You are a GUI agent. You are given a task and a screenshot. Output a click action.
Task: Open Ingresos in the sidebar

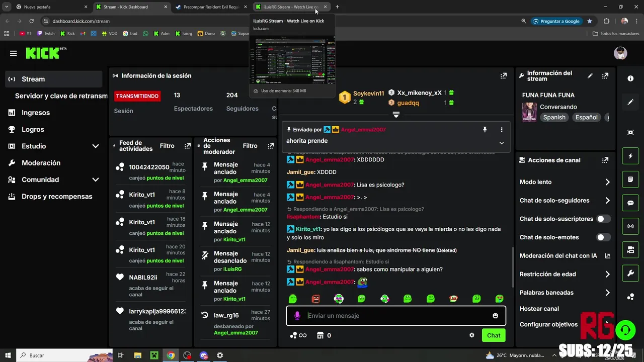tap(54, 113)
